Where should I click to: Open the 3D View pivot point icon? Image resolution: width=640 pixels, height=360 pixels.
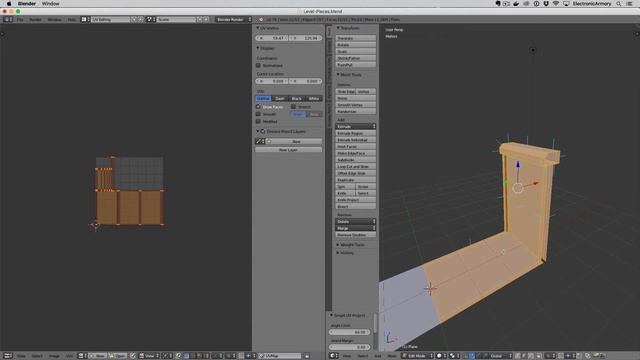tap(454, 356)
